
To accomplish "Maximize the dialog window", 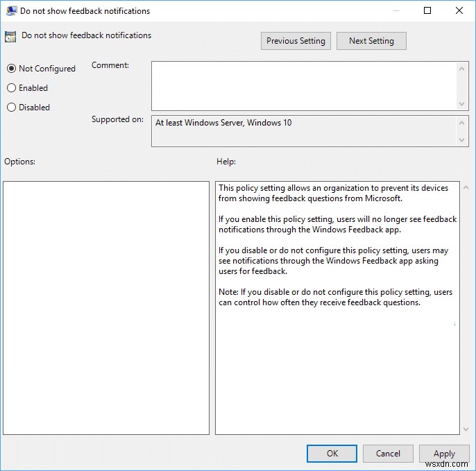I will [x=427, y=10].
